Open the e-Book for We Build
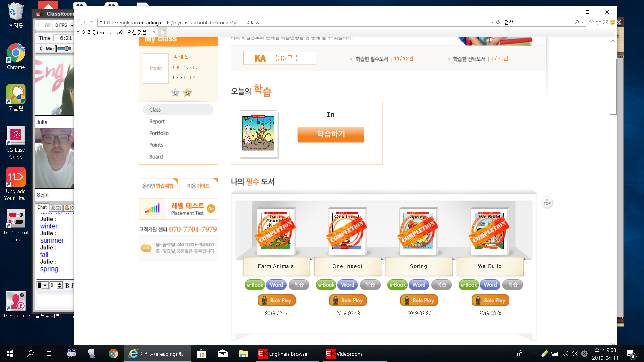Image resolution: width=644 pixels, height=362 pixels. click(469, 285)
